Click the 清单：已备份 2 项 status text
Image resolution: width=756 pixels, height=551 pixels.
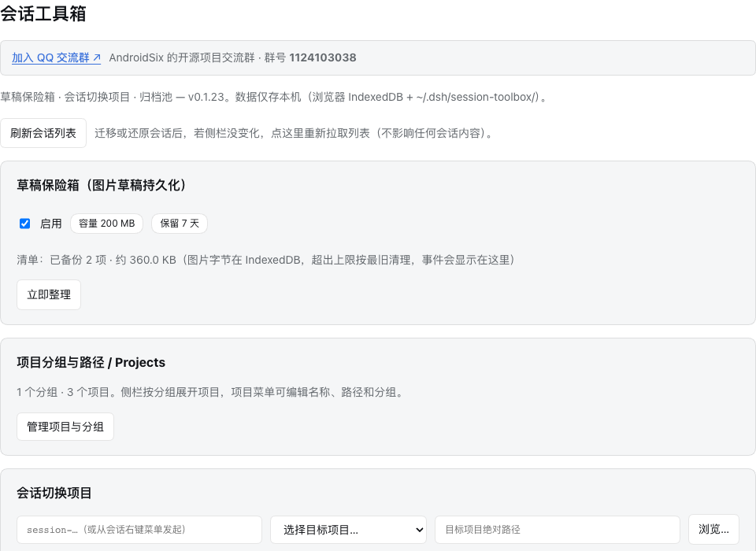(x=266, y=260)
